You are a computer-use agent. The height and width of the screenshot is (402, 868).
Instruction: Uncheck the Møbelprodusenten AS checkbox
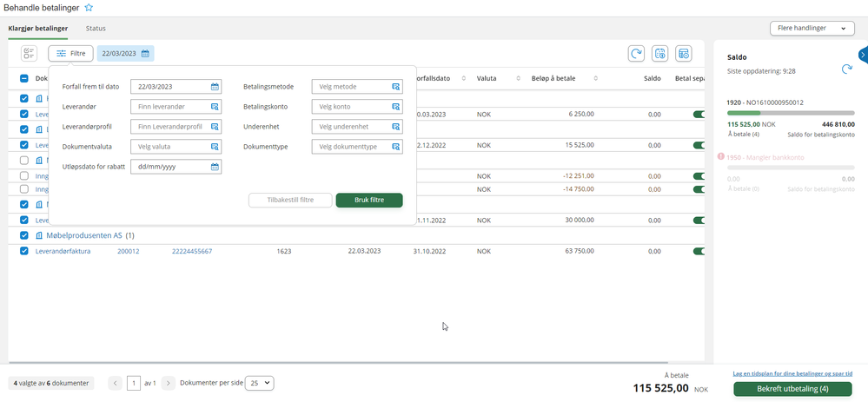pos(23,235)
